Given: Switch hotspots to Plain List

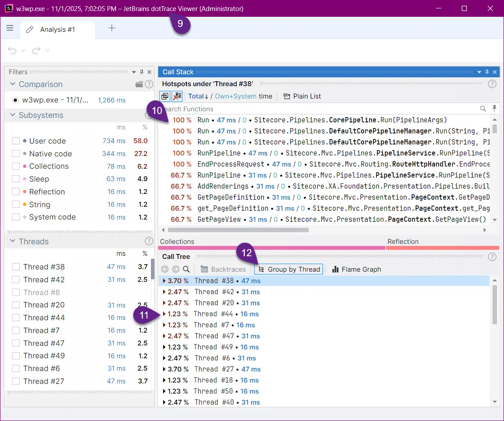Looking at the screenshot, I should 302,96.
